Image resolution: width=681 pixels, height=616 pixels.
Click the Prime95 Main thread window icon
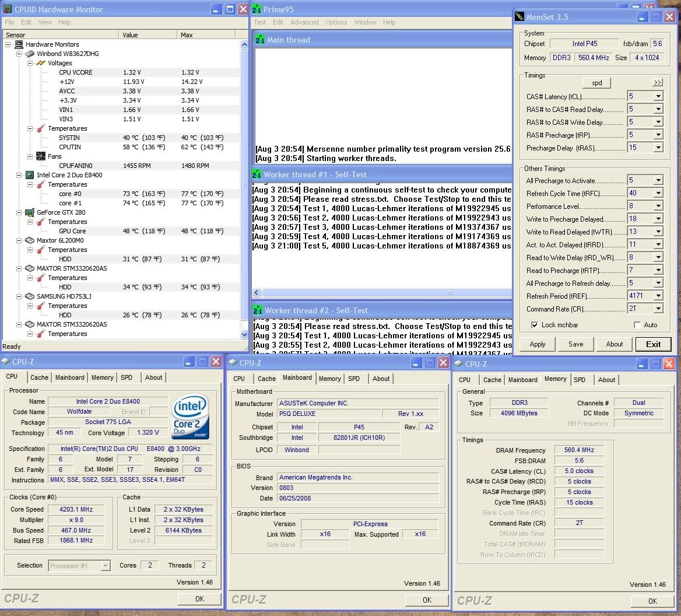pos(259,40)
